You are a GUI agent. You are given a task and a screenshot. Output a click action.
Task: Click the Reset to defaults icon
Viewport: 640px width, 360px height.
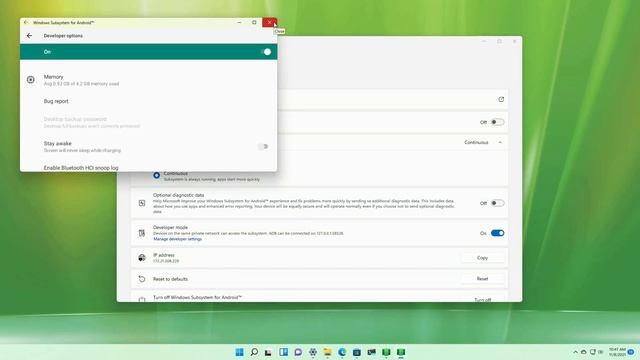tap(142, 279)
